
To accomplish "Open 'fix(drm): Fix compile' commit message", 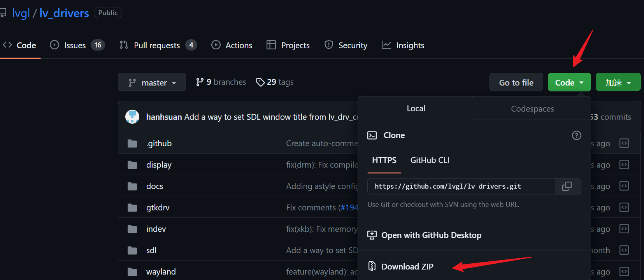I will coord(322,164).
